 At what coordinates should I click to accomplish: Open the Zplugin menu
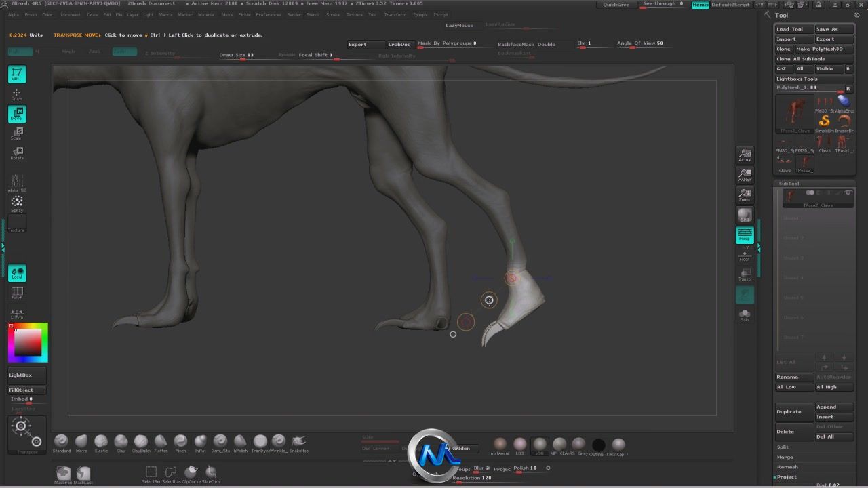(420, 14)
